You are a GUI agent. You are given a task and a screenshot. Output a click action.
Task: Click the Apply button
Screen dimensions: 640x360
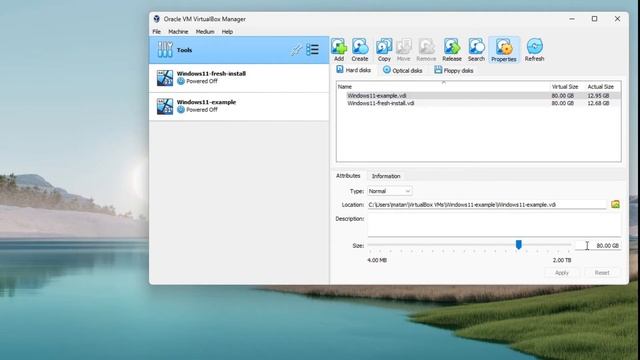coord(562,273)
